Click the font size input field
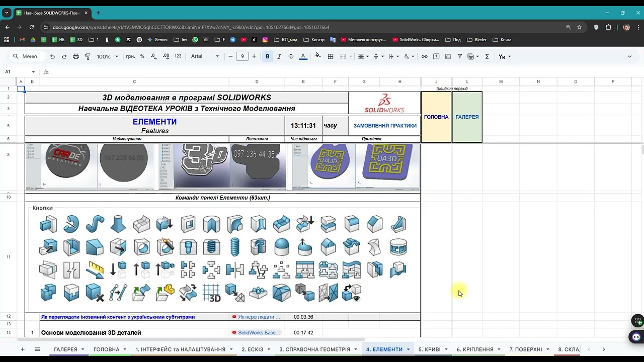 [x=243, y=57]
